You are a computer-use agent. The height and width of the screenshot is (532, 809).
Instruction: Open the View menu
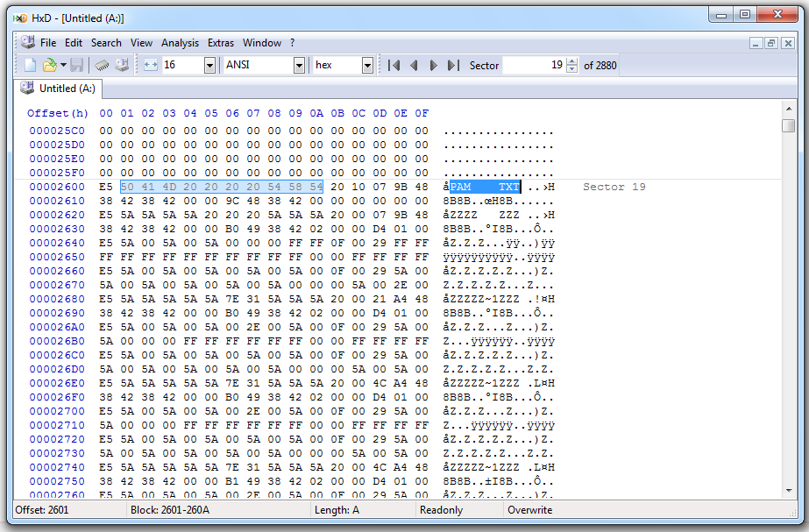tap(141, 43)
